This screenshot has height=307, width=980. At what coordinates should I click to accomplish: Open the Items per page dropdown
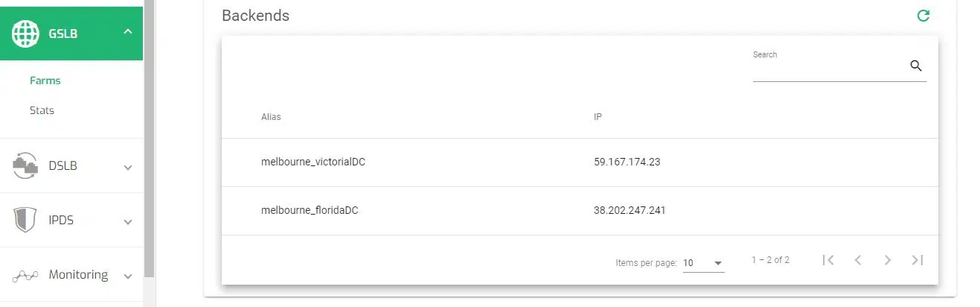coord(703,263)
